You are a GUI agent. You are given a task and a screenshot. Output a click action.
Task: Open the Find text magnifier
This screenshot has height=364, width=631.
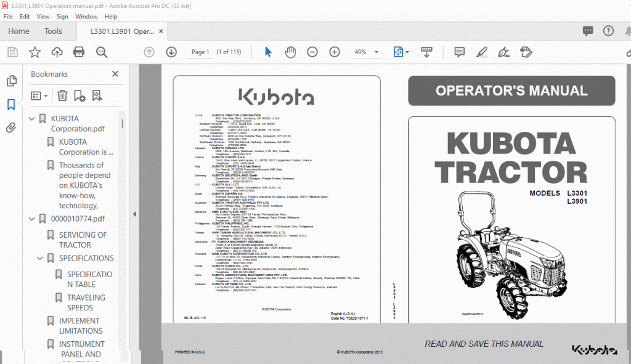tap(102, 52)
